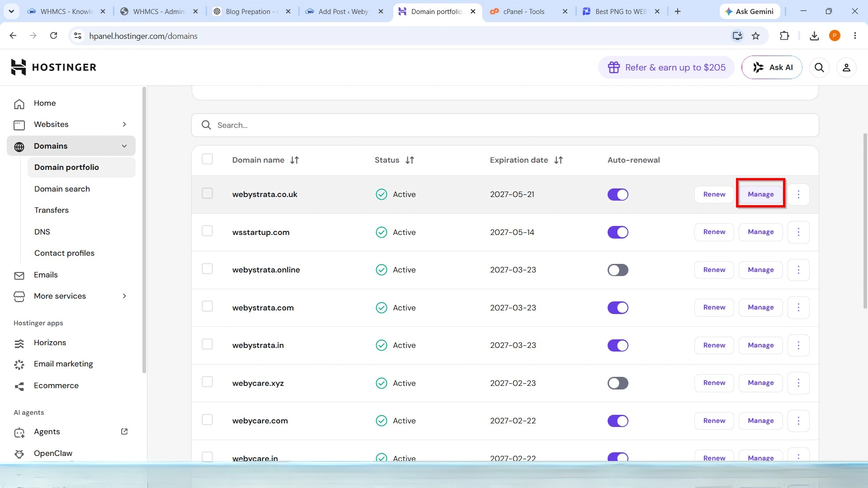Screen dimensions: 868x488
Task: Click the search magnifier icon in header
Action: point(819,67)
